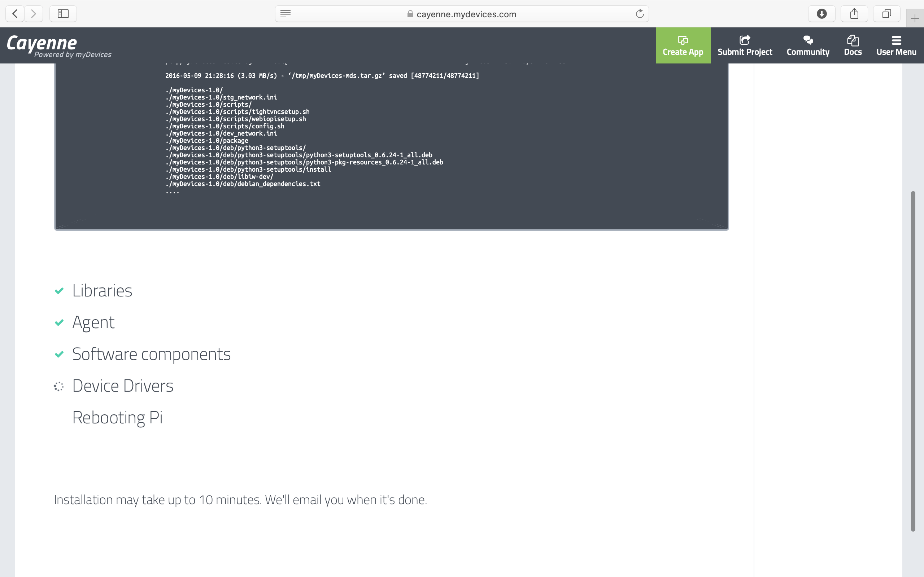Click the Agent completed checkmark
This screenshot has height=577, width=924.
point(59,322)
